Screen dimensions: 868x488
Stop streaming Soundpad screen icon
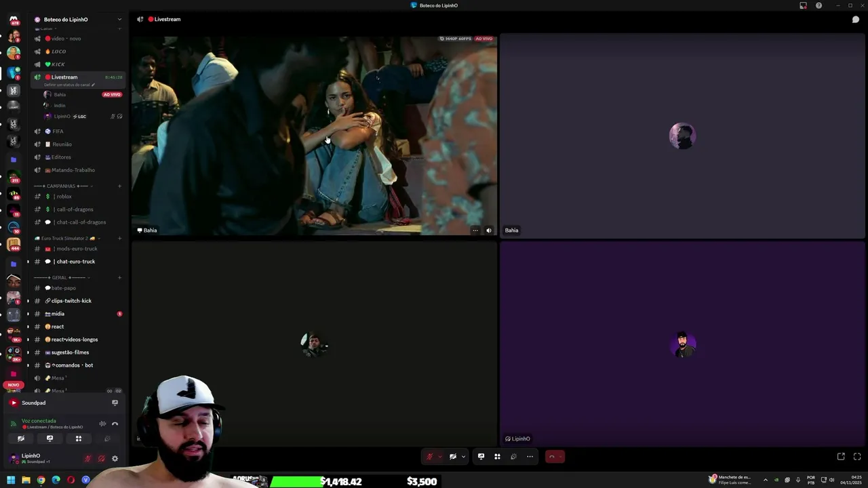point(115,403)
